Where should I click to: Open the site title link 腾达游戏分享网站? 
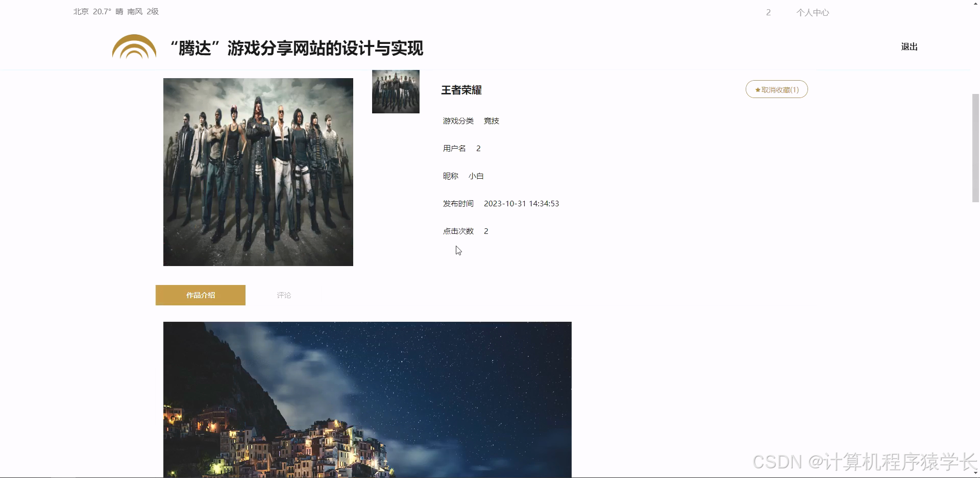pyautogui.click(x=297, y=49)
